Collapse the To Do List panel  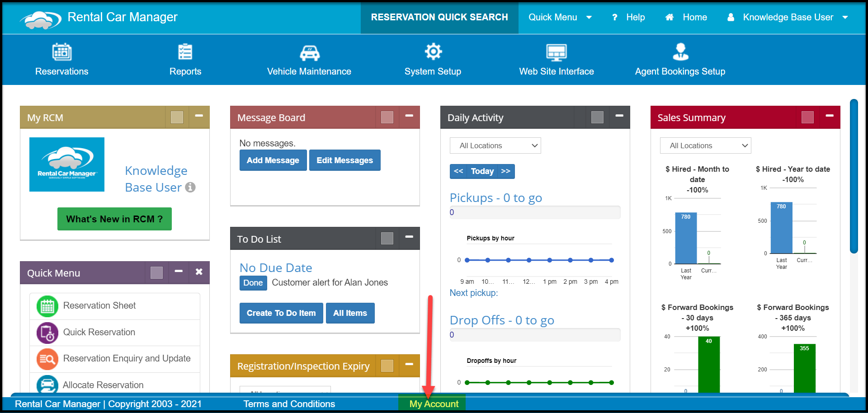point(409,237)
